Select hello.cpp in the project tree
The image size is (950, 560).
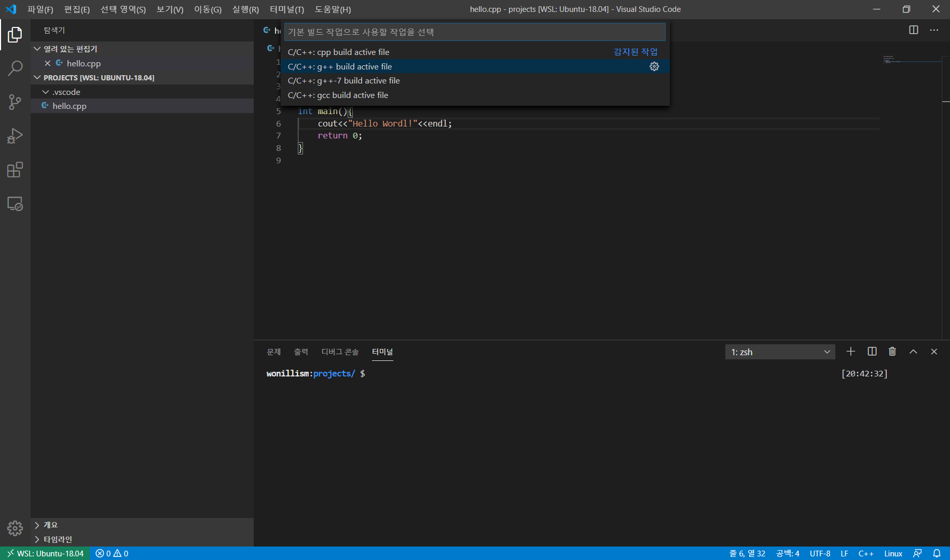click(x=142, y=106)
